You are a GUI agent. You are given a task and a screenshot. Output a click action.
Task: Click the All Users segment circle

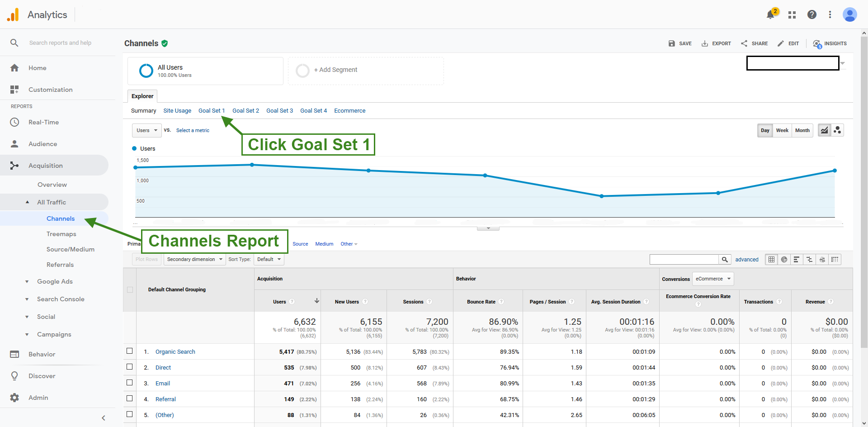[x=146, y=71]
